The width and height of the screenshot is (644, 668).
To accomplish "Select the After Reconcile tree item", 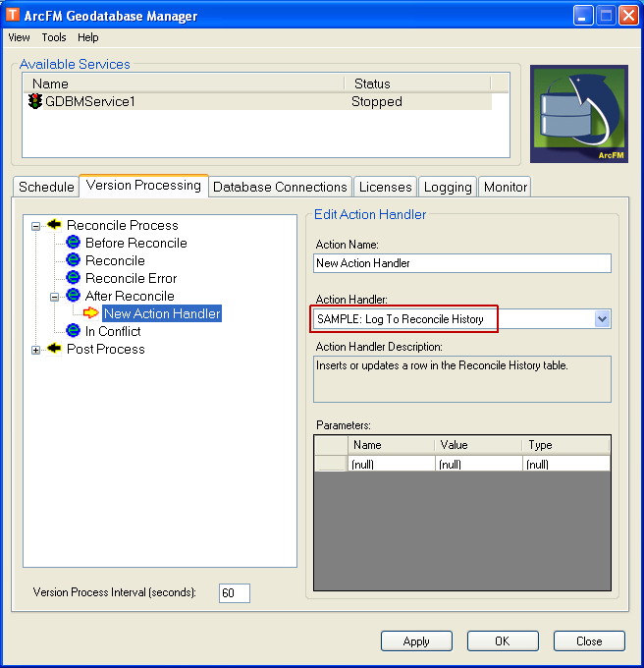I will coord(130,296).
